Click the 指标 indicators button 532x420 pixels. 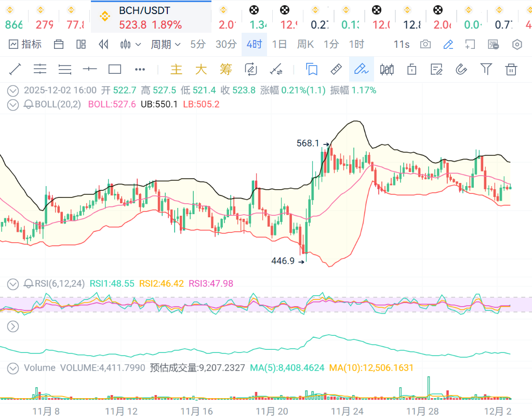pyautogui.click(x=25, y=45)
